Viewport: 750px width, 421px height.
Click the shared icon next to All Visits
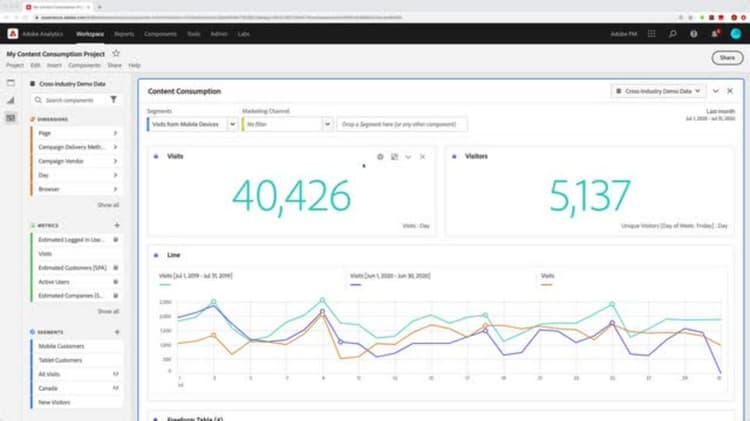(116, 374)
